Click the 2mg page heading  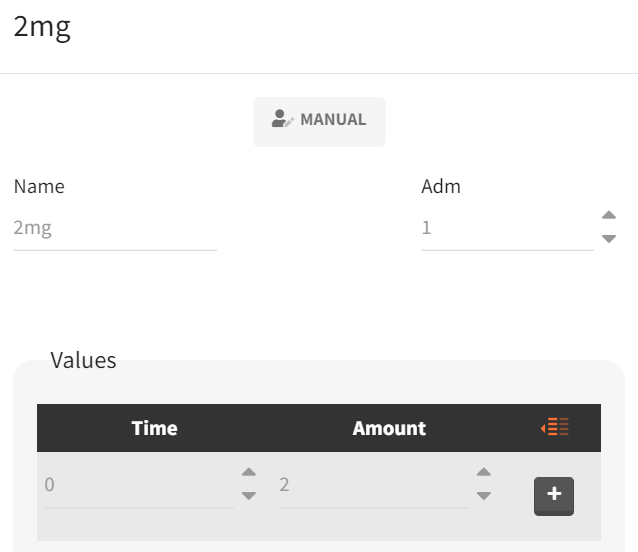[42, 27]
